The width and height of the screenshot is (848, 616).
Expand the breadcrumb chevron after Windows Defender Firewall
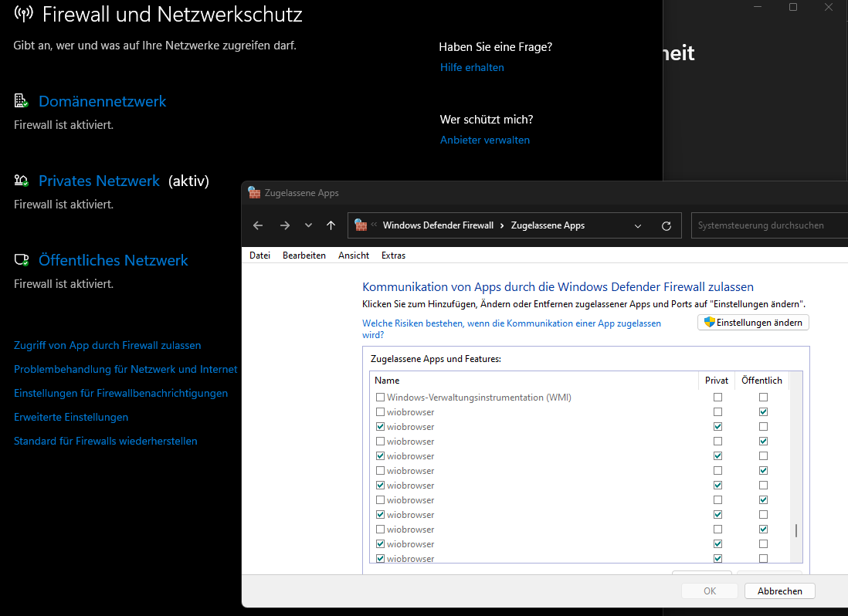pyautogui.click(x=502, y=225)
